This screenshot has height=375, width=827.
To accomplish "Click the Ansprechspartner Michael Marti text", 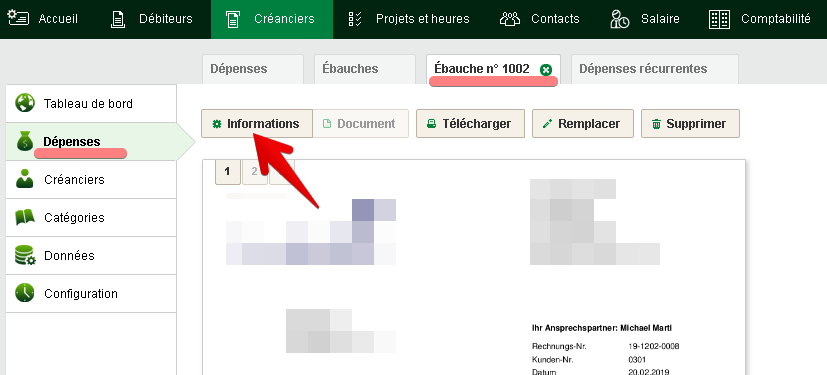I will coord(602,328).
